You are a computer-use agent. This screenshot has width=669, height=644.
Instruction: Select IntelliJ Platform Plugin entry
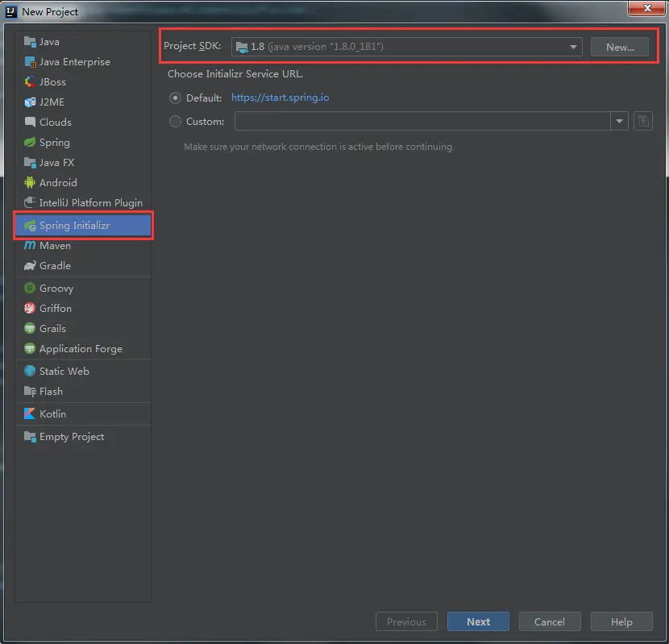point(83,203)
